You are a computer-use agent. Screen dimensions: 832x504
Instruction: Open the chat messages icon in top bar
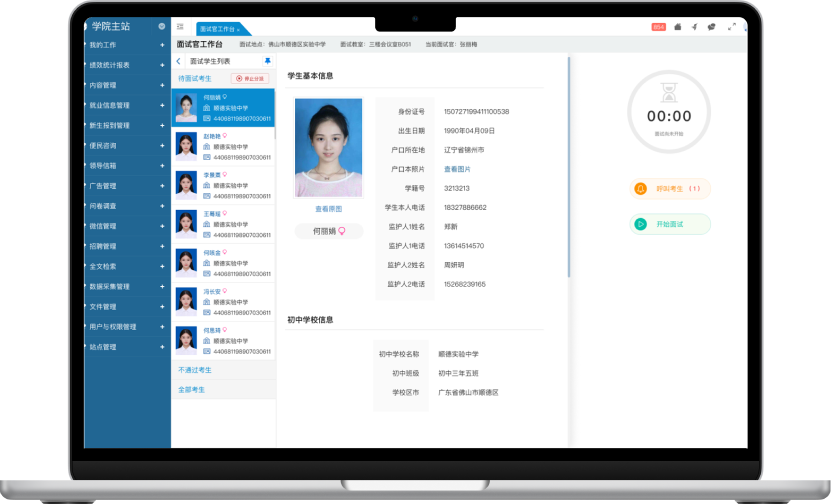(x=711, y=27)
